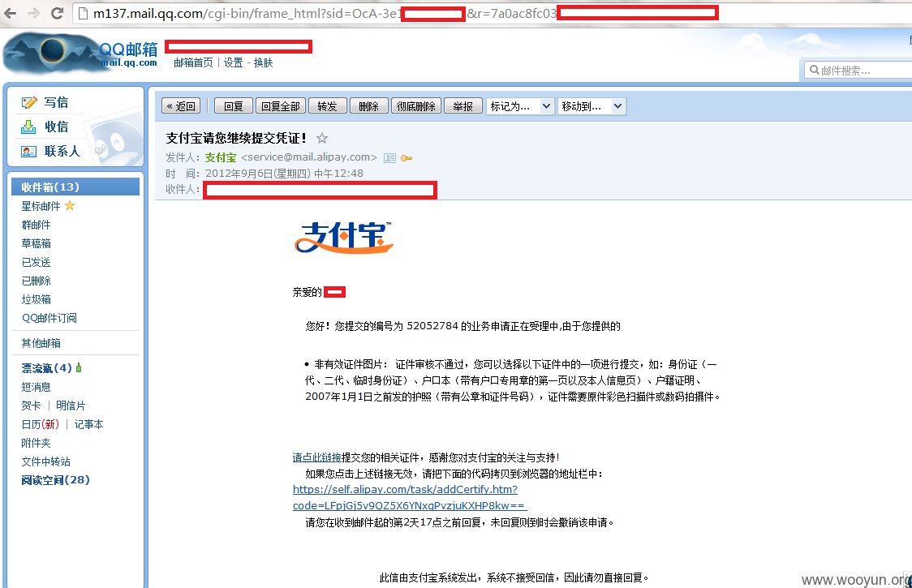Open the 移动到... dropdown
This screenshot has height=588, width=912.
(x=592, y=106)
